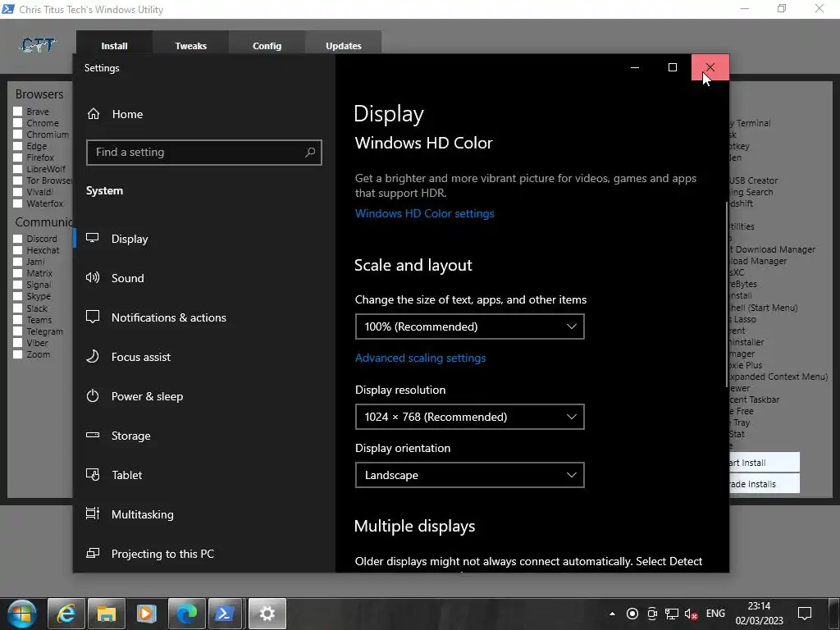This screenshot has height=630, width=840.
Task: Click Show desktop strip at taskbar end
Action: coord(833,614)
